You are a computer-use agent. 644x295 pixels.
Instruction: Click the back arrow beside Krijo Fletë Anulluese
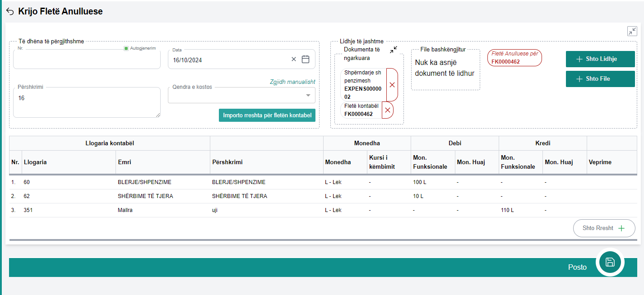10,12
